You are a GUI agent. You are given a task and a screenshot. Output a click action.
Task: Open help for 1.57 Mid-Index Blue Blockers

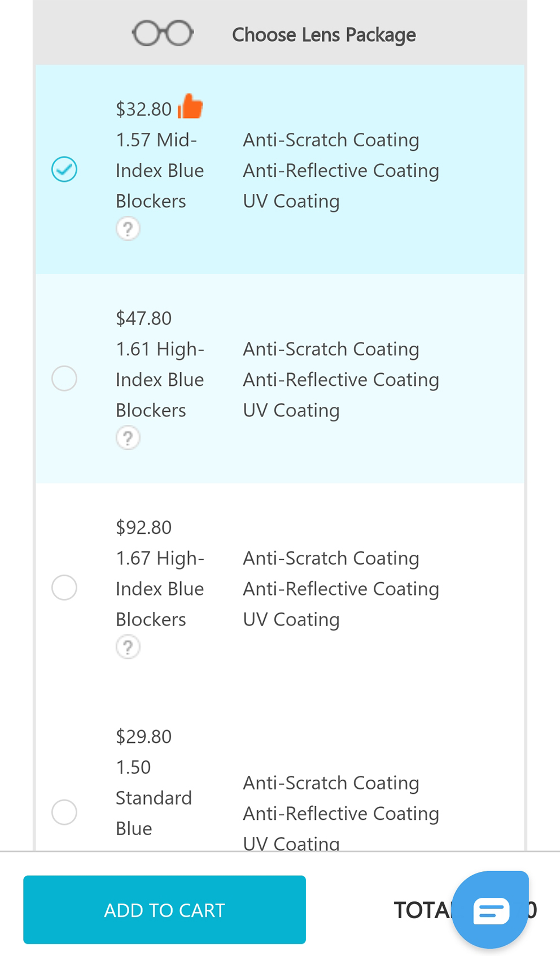128,229
